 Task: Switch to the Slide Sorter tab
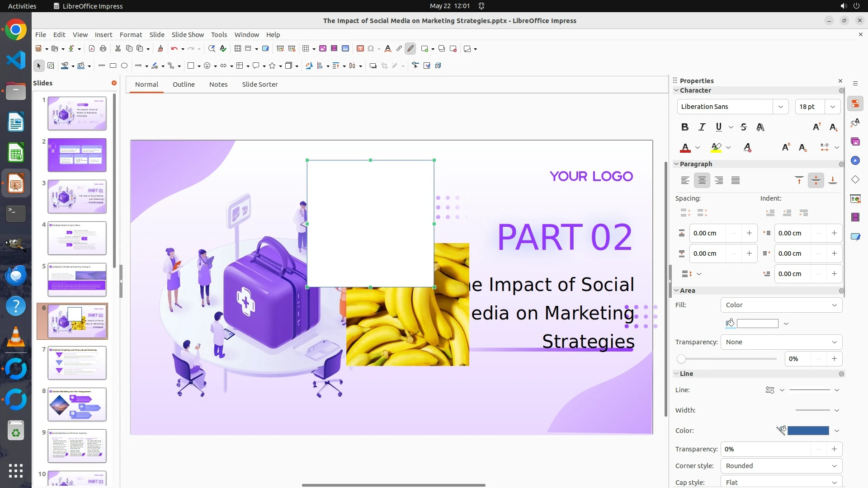(x=259, y=84)
